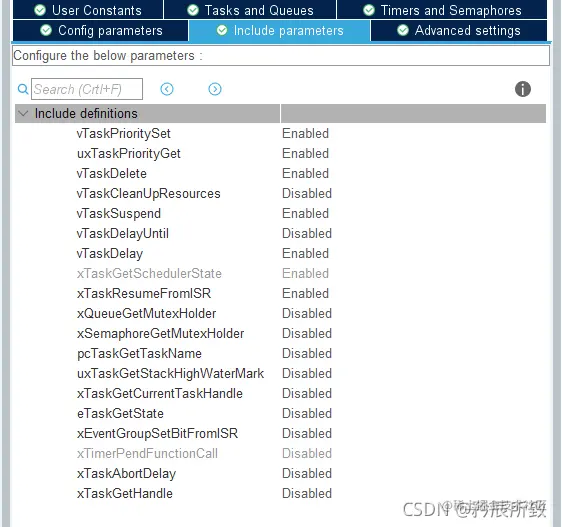Screen dimensions: 562x527
Task: Select vTaskDelayUntil parameter row
Action: point(123,234)
